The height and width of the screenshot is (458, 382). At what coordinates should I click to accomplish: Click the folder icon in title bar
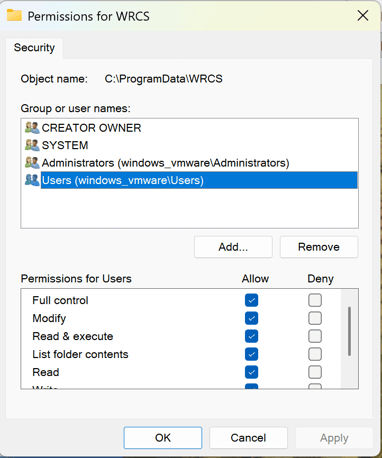tap(14, 15)
